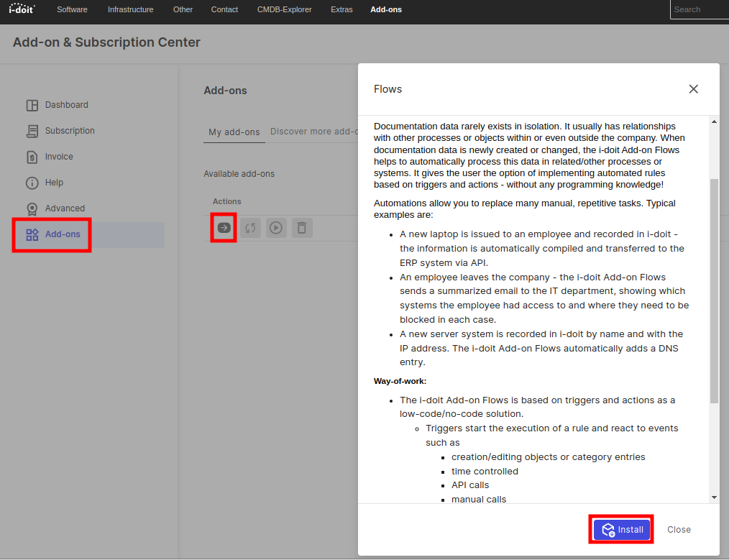This screenshot has height=560, width=729.
Task: Open the CMDB-Explorer menu
Action: tap(285, 9)
